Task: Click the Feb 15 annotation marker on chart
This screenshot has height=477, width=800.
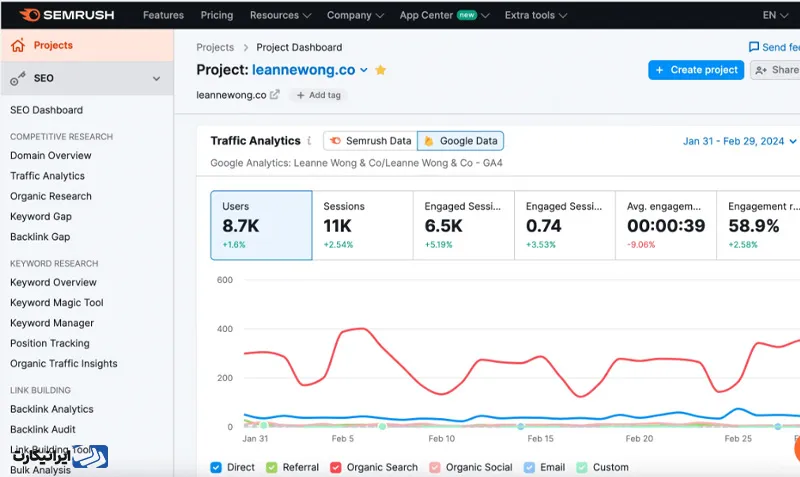Action: [520, 426]
